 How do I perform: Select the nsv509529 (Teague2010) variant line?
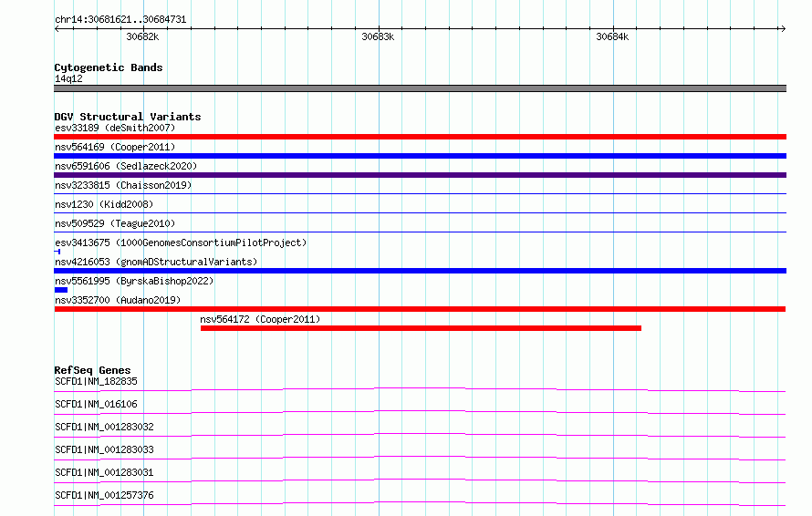coord(420,232)
